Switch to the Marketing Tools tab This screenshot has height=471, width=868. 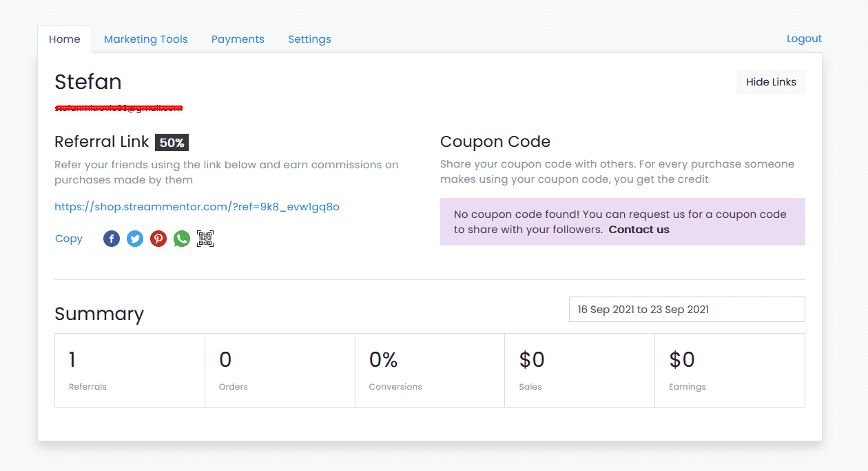click(146, 39)
